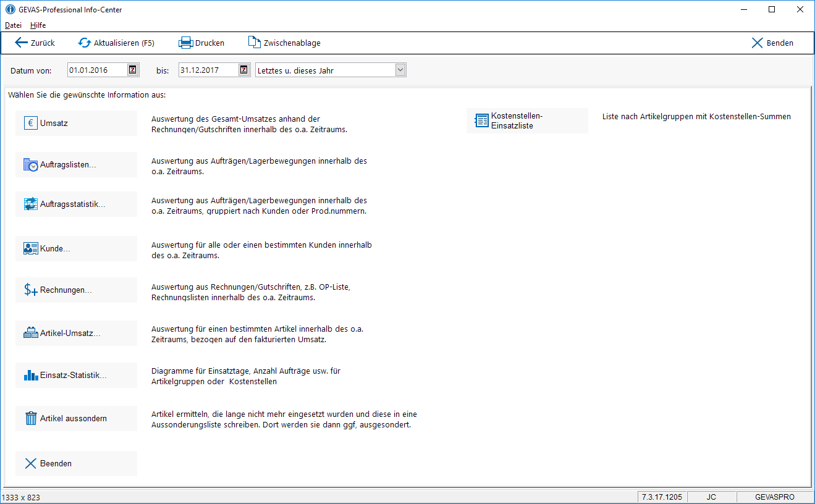Open Auftragsstatistik evaluation
815x504 pixels.
point(76,204)
